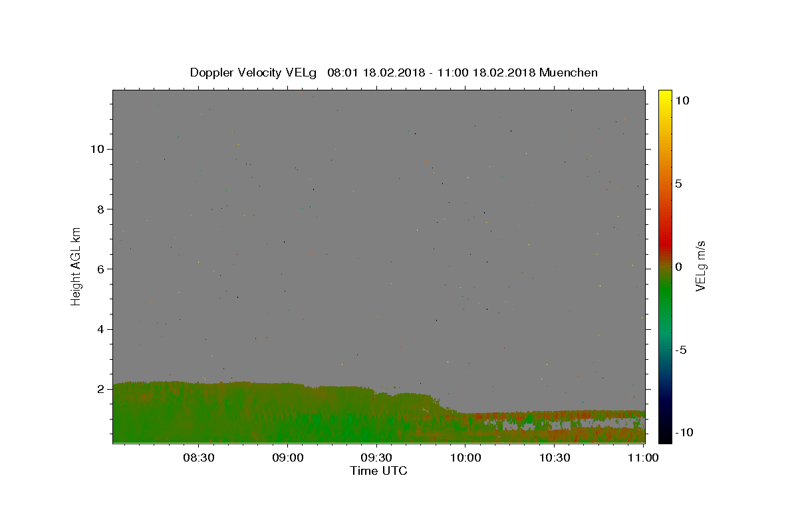Click the '09:00' time tick label

288,458
